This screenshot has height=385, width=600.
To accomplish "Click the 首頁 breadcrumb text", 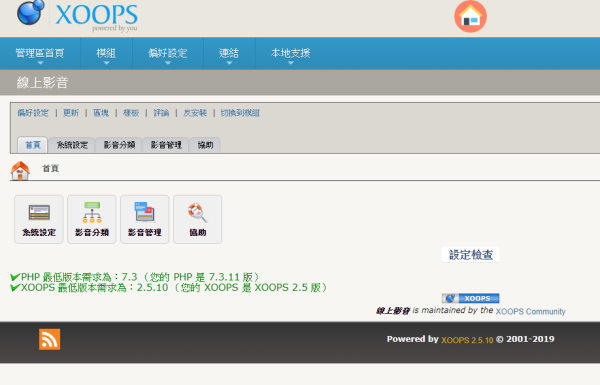I will point(51,168).
